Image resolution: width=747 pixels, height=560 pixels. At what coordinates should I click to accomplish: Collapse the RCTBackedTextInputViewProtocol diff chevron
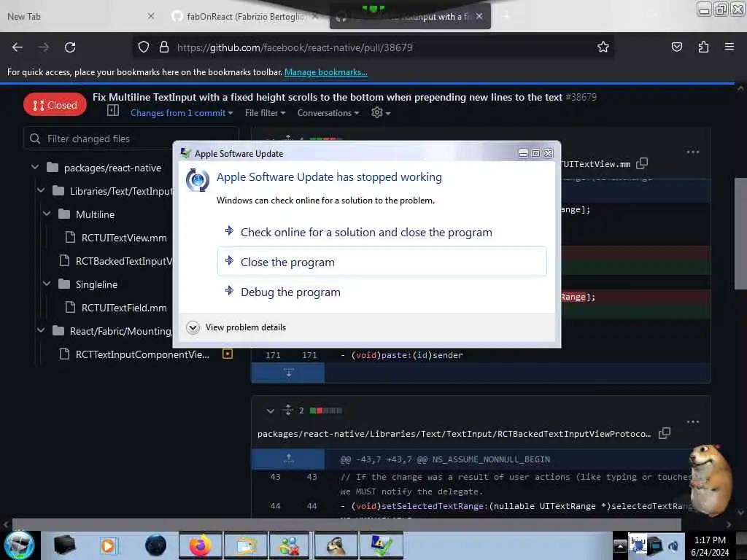tap(270, 411)
